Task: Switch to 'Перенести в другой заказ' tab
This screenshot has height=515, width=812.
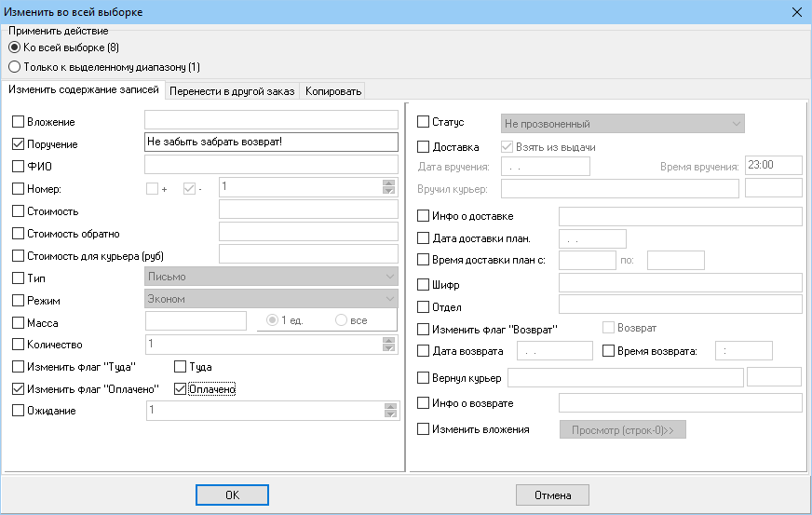Action: (232, 91)
